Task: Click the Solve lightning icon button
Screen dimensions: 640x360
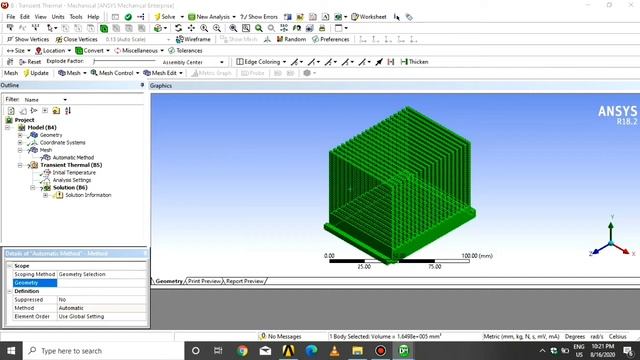Action: coord(164,17)
